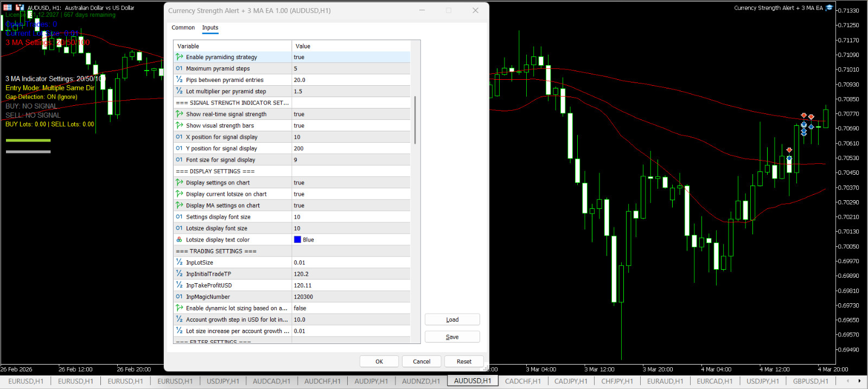The image size is (868, 389).
Task: Click the Y position for signal display icon
Action: click(179, 148)
